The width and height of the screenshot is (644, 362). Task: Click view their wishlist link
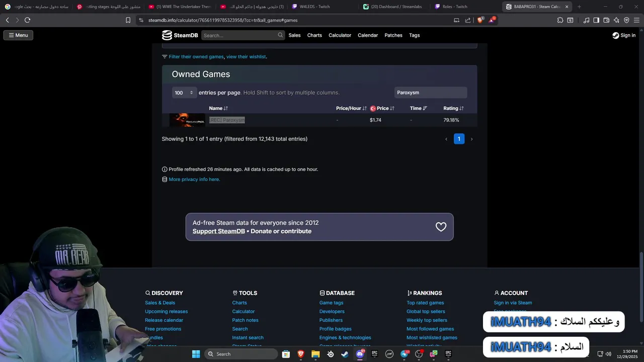[x=246, y=57]
